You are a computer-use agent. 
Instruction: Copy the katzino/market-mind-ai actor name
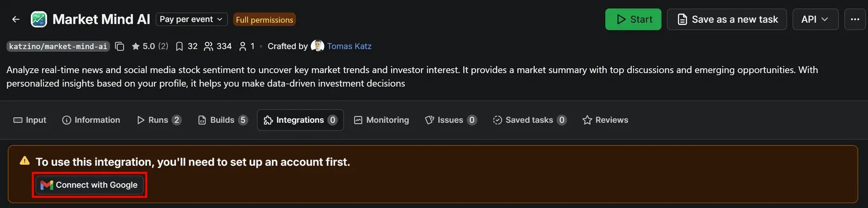point(120,47)
